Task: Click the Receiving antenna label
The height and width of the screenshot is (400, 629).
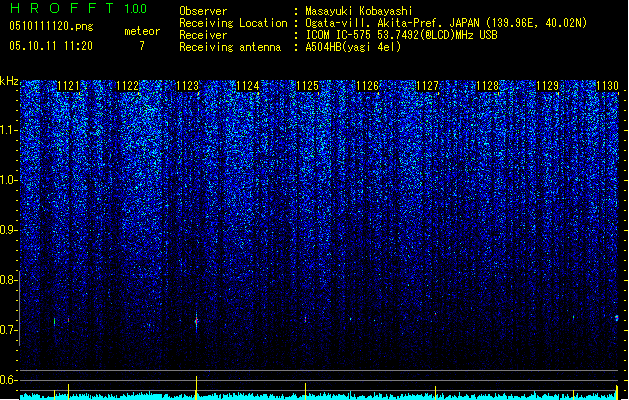Action: tap(230, 47)
